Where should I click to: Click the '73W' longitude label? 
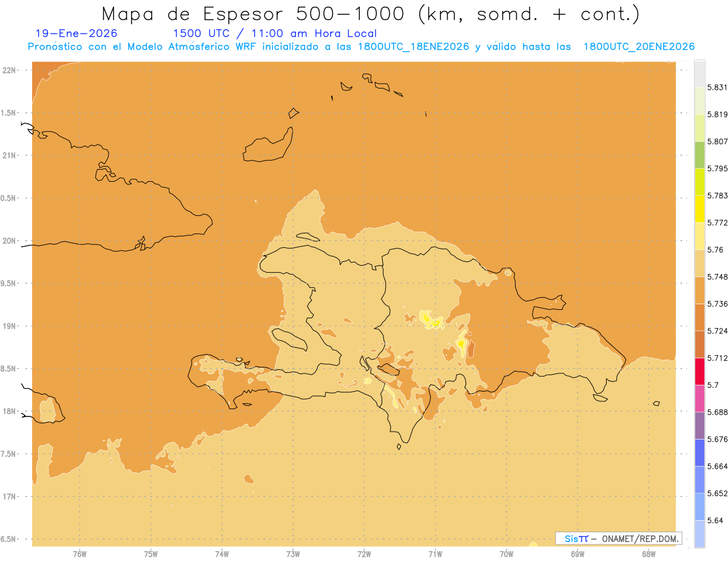[293, 554]
